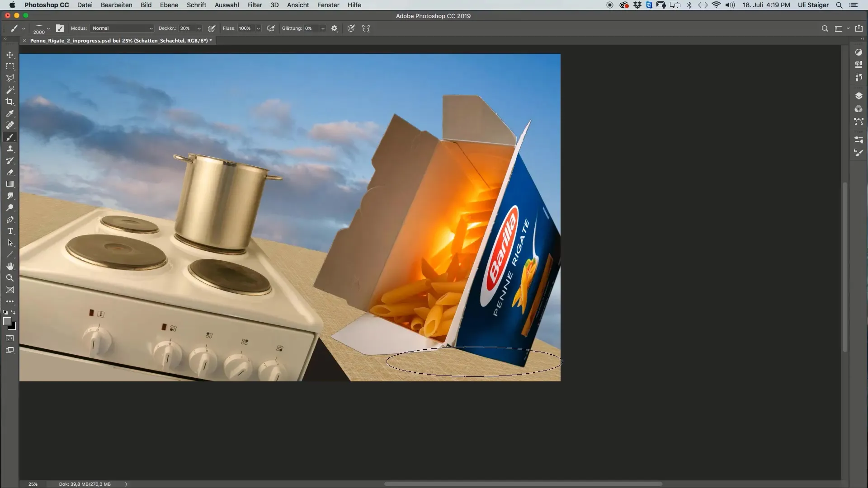
Task: Toggle pressure control for brush size
Action: tap(351, 28)
